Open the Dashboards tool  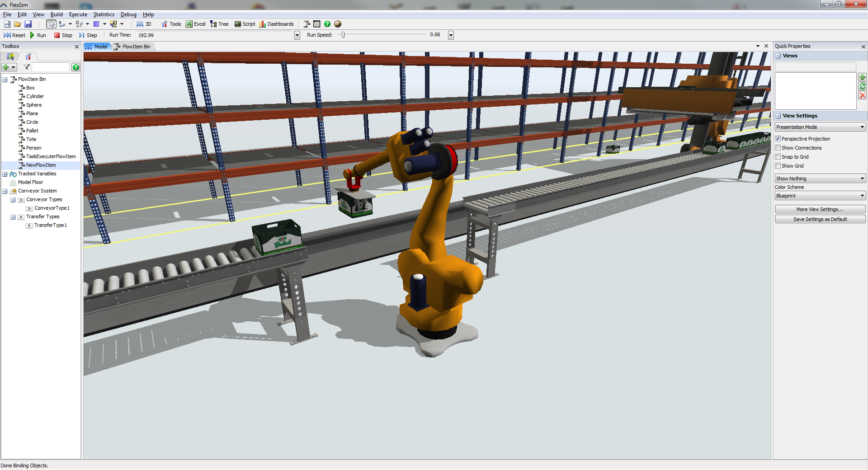click(x=277, y=24)
